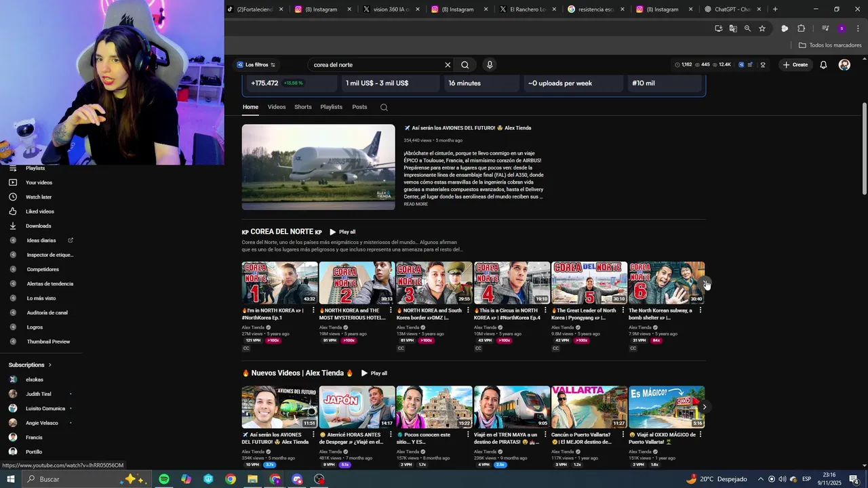This screenshot has width=868, height=488.
Task: Open JAPÓN video thumbnail
Action: (357, 407)
